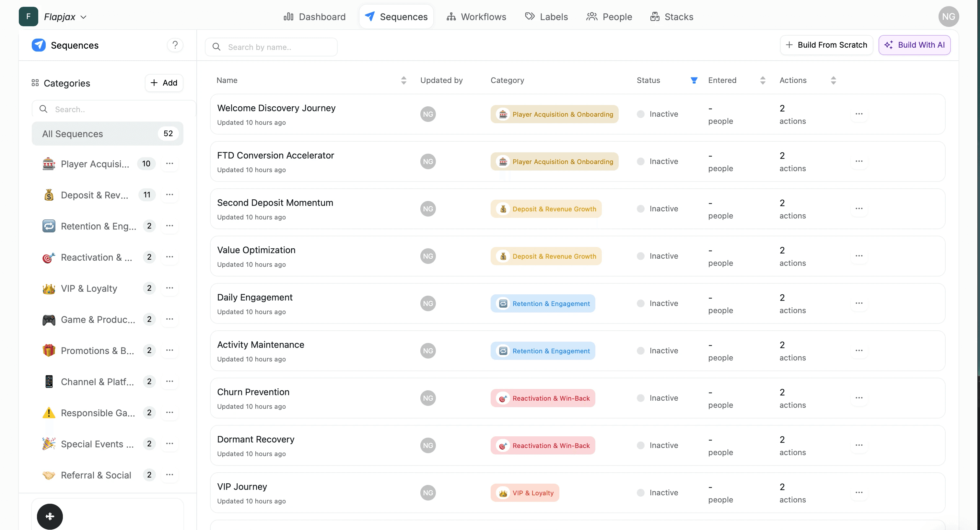
Task: Open the options menu for Welcome Discovery Journey
Action: pos(859,114)
